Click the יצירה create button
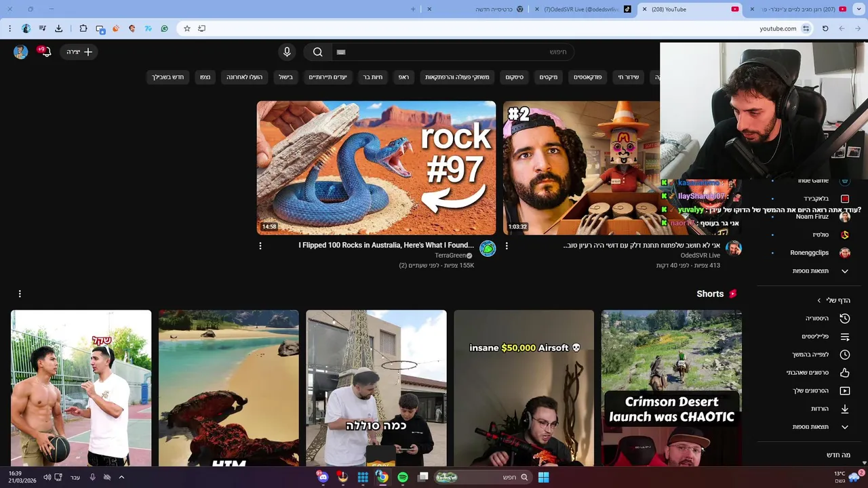The image size is (868, 488). click(x=79, y=52)
